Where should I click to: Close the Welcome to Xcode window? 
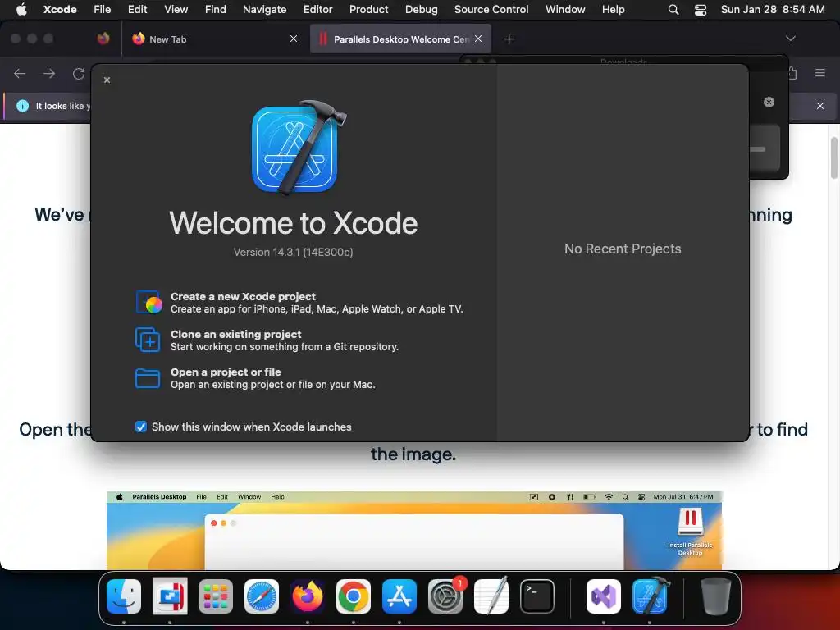(107, 80)
